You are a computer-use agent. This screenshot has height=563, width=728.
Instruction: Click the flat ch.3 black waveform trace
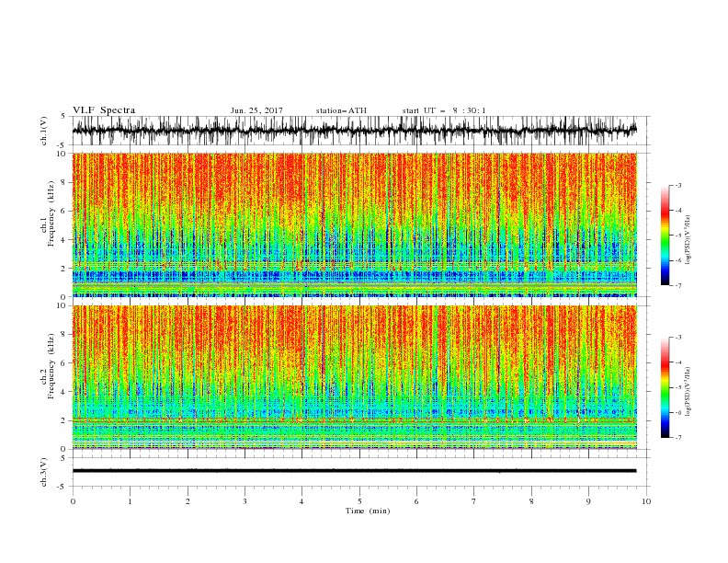[354, 471]
